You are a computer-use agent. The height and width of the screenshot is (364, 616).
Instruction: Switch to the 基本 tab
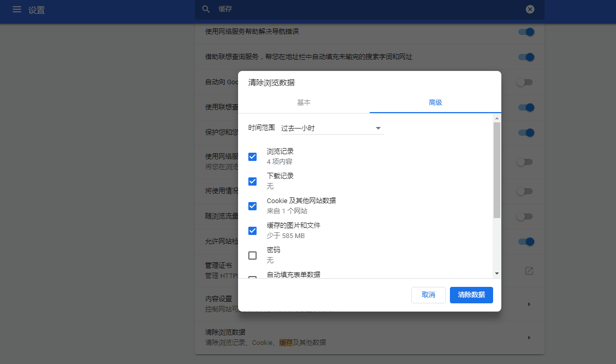point(304,102)
